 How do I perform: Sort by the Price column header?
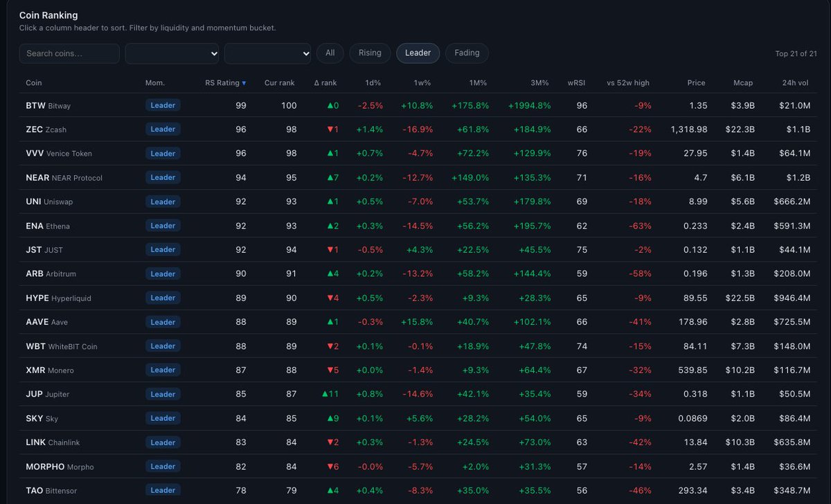tap(696, 83)
